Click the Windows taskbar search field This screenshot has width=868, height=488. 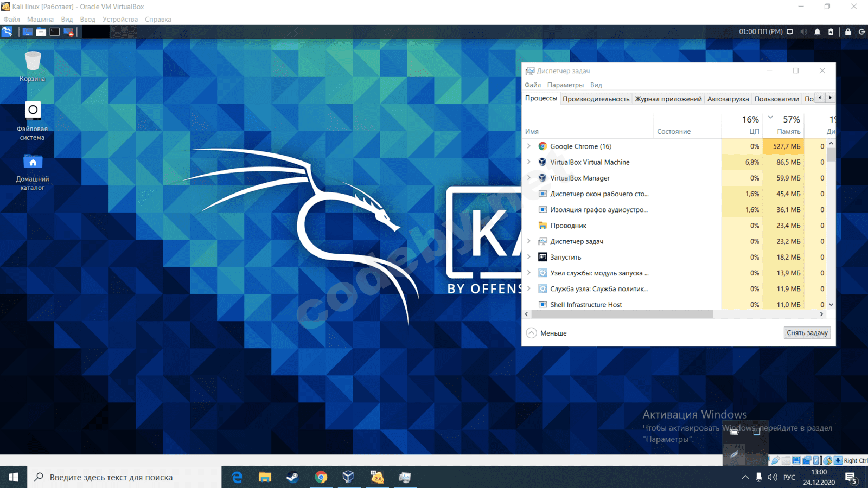(x=125, y=477)
